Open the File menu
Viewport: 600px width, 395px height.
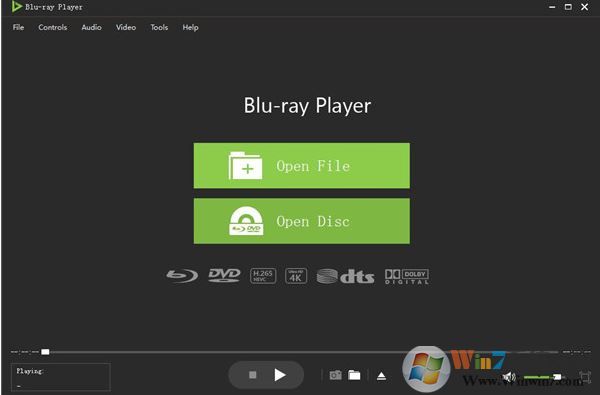(18, 27)
